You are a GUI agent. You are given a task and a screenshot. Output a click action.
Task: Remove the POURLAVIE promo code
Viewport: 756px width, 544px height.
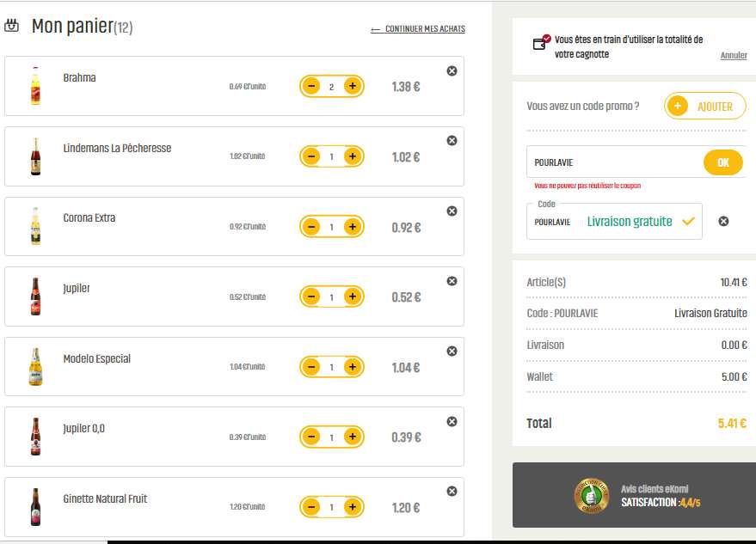click(x=723, y=221)
